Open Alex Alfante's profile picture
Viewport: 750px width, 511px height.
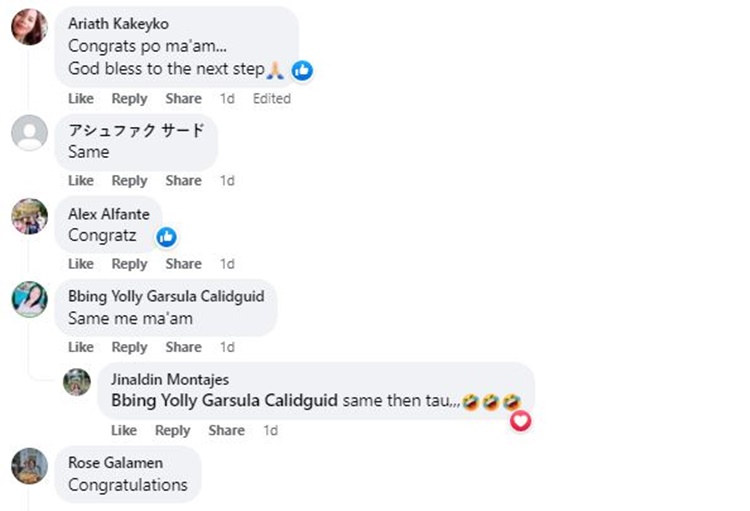pos(29,216)
